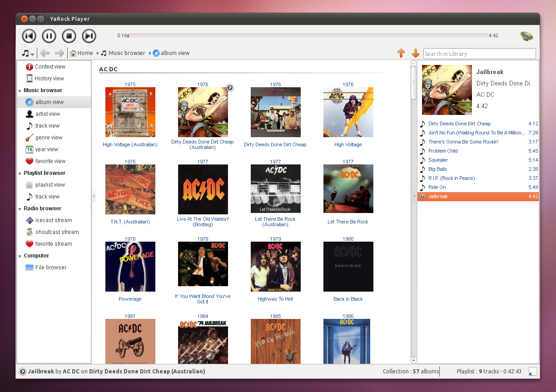Click the previous track button

click(x=29, y=36)
